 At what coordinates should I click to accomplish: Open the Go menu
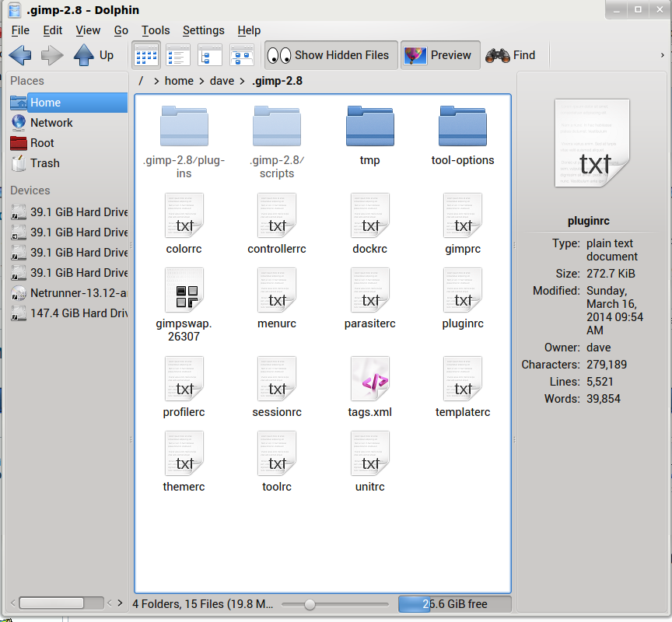(121, 30)
